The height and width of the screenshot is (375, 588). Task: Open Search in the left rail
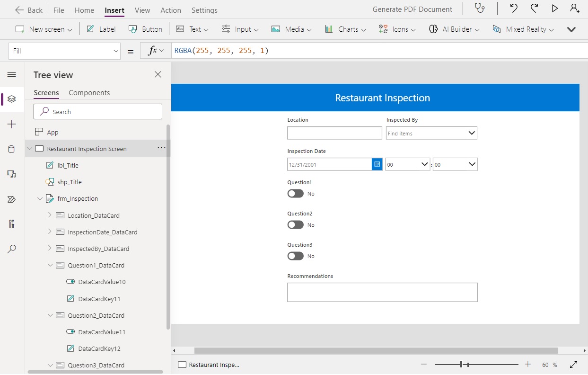point(12,249)
